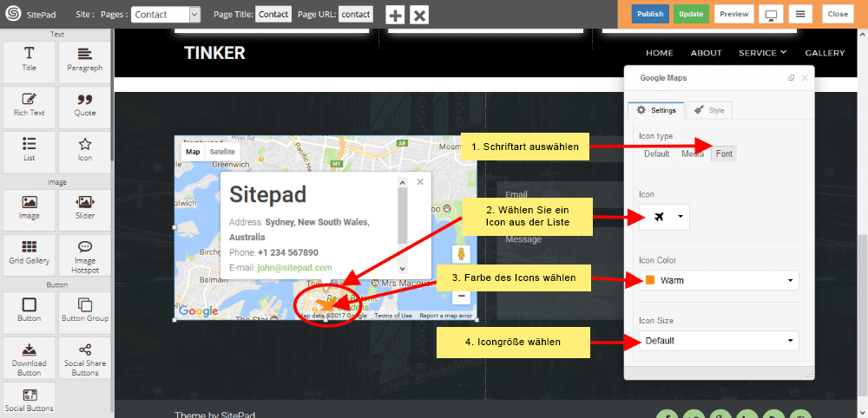Screen dimensions: 868x418
Task: Click the panel resize grip corner
Action: [810, 376]
